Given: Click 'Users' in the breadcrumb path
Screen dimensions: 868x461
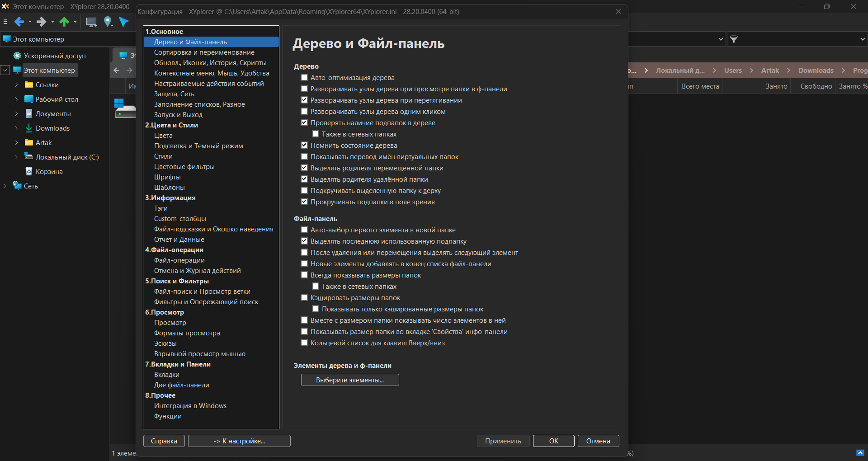Looking at the screenshot, I should click(732, 71).
